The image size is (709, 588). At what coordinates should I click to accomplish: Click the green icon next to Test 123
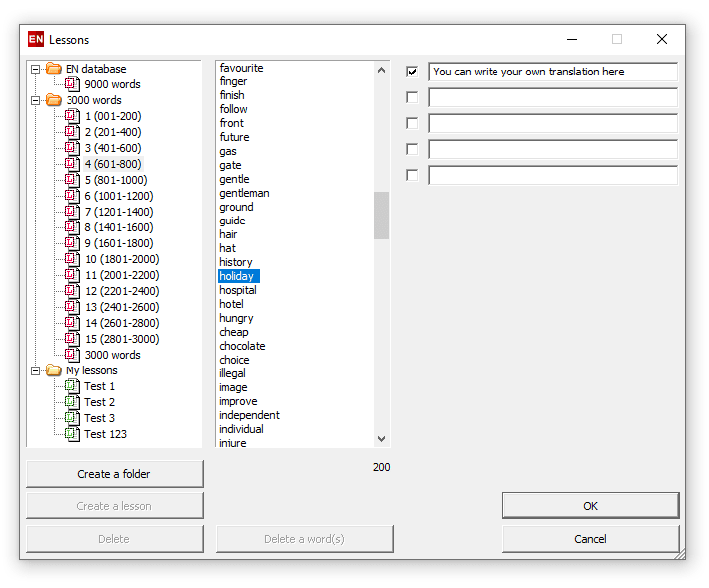(71, 434)
